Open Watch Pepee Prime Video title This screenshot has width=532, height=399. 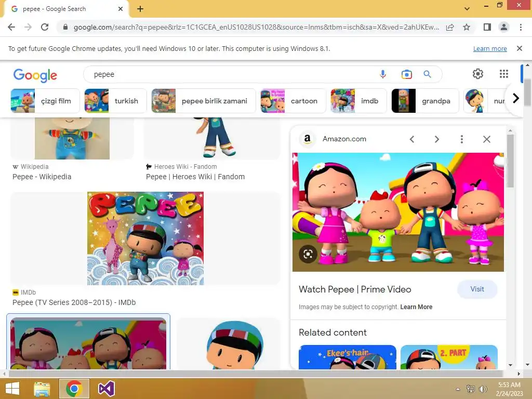click(355, 289)
